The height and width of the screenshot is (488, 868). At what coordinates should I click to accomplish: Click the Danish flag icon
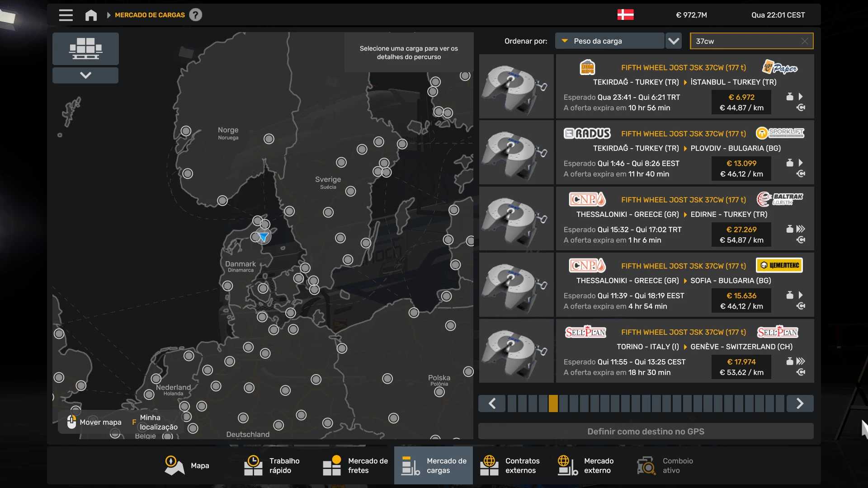(625, 15)
